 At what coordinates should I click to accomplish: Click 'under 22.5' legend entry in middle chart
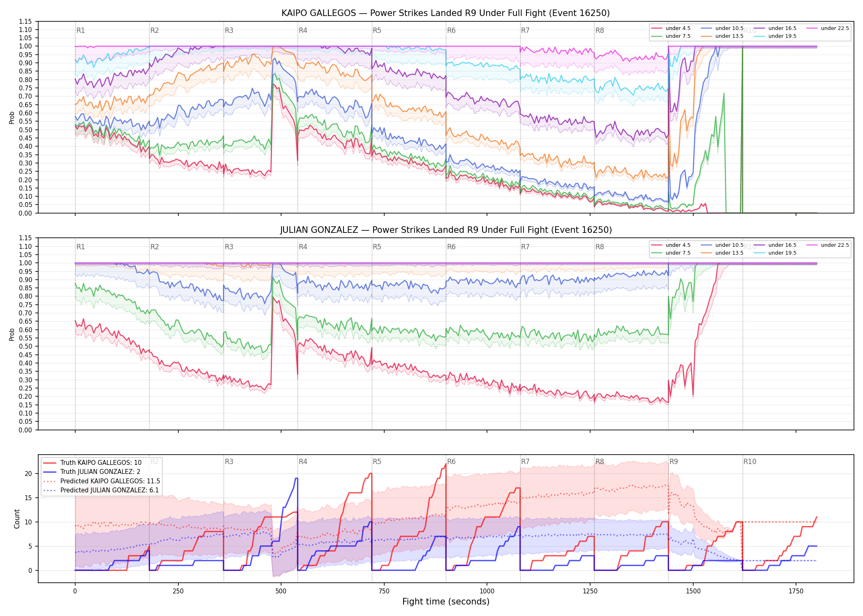tap(828, 245)
